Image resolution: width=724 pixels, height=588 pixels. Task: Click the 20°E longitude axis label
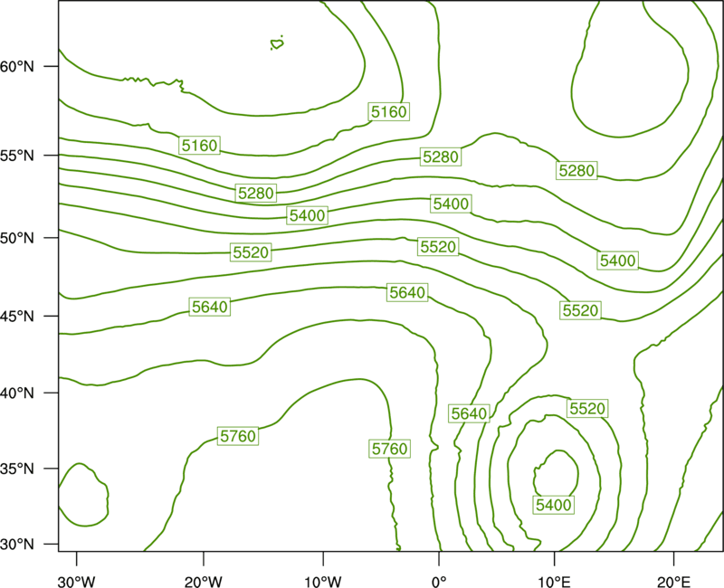(x=673, y=582)
